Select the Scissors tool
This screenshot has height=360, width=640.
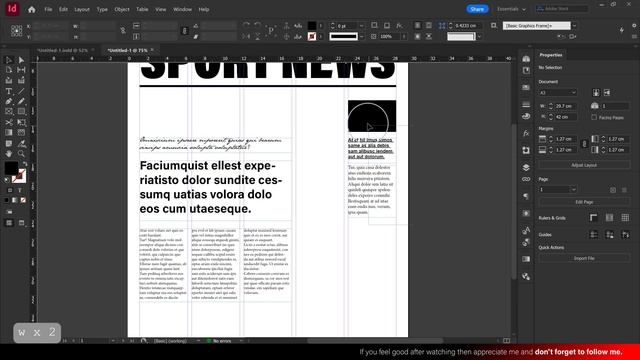(9, 122)
